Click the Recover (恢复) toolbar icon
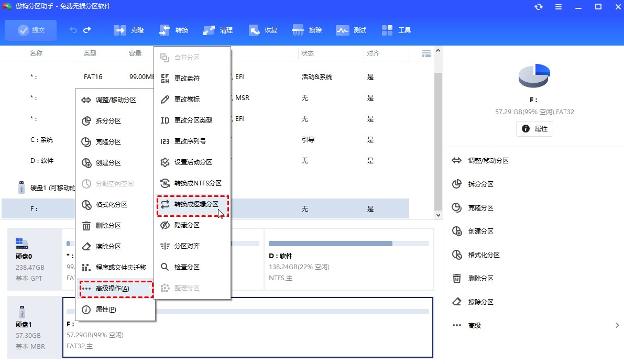The image size is (624, 364). pos(263,30)
